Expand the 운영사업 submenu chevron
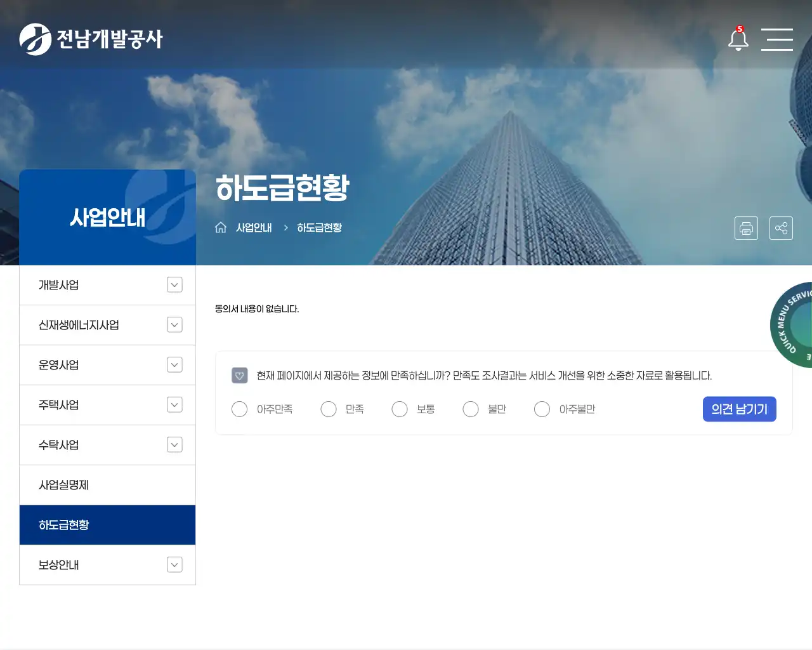The width and height of the screenshot is (812, 650). coord(174,365)
